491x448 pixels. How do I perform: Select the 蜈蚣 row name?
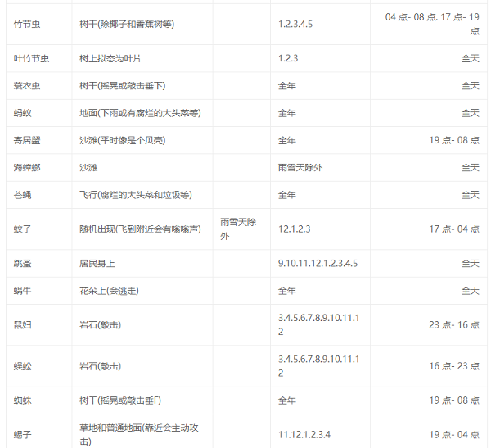coord(23,365)
